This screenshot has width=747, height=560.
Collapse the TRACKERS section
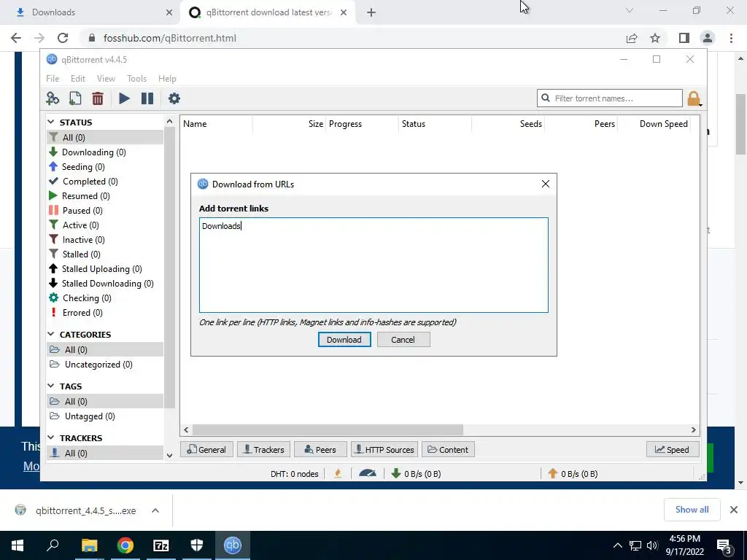(51, 437)
